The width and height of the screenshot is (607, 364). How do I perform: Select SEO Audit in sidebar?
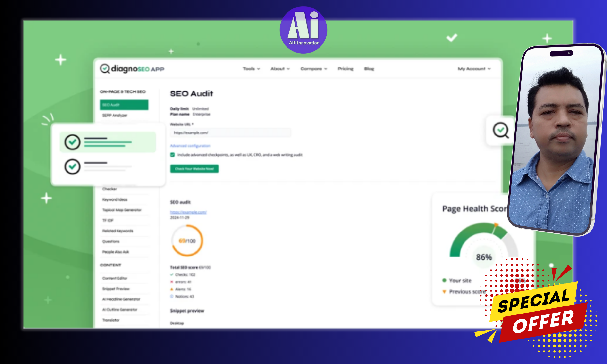coord(124,105)
